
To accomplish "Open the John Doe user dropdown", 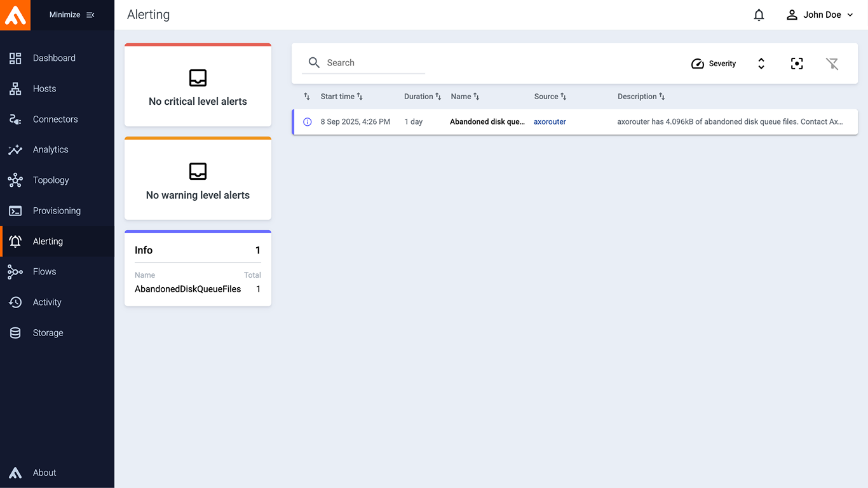I will tap(820, 15).
